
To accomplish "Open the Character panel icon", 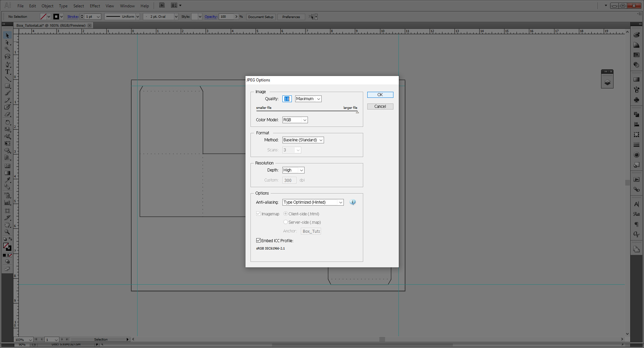I will (636, 203).
